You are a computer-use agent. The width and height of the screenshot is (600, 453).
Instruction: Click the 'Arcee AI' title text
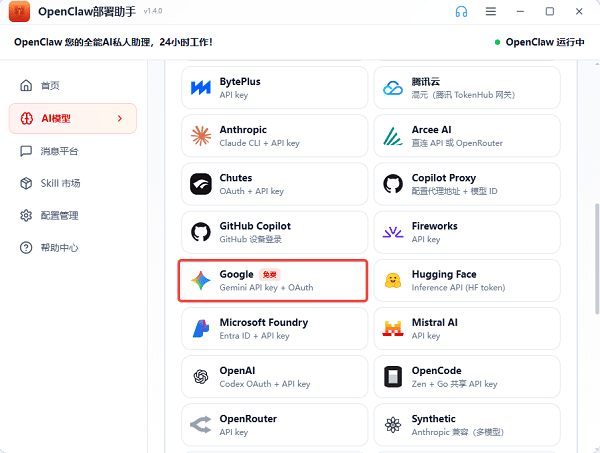(431, 130)
